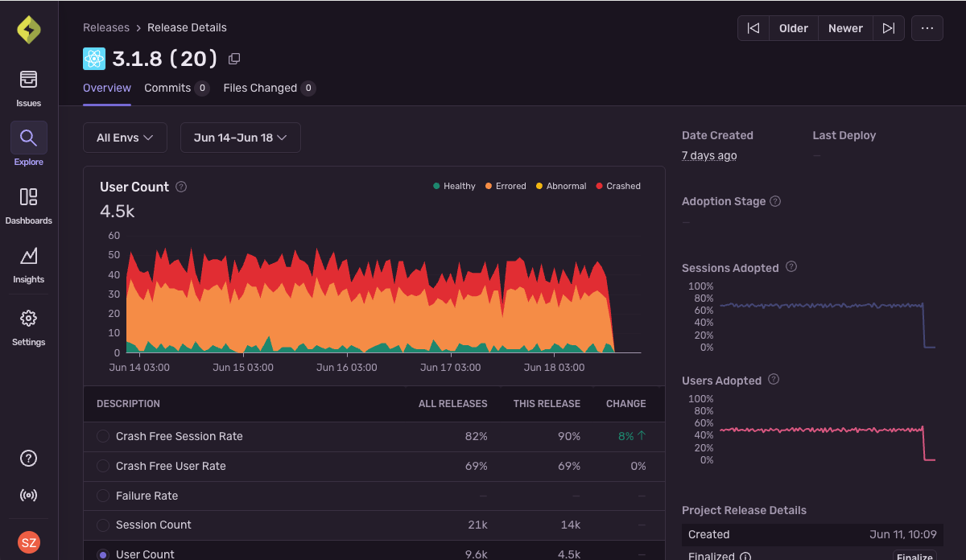Open the three-dot options menu
The image size is (966, 560).
click(927, 27)
